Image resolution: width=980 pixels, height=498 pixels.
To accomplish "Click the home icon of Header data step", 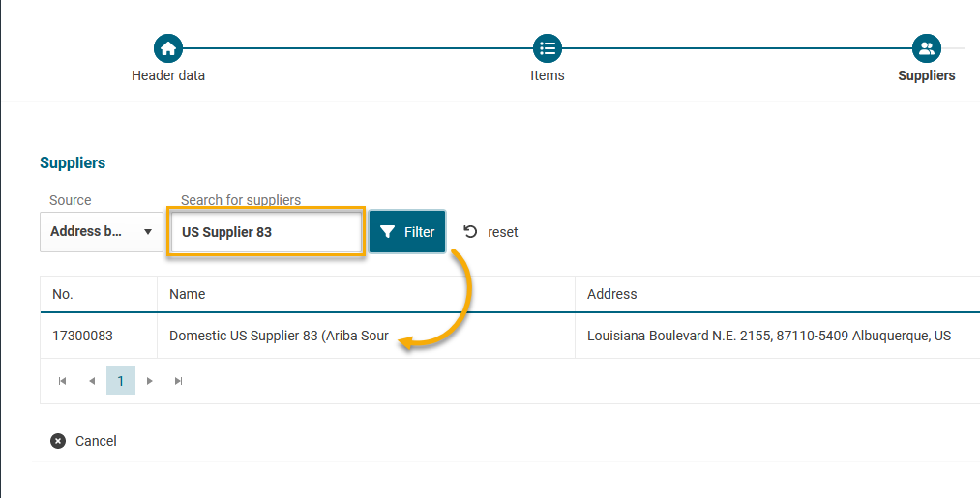I will [168, 48].
